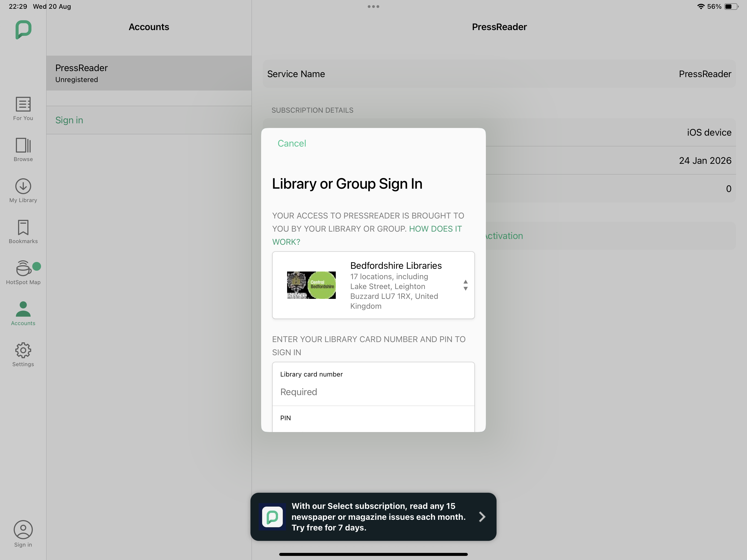
Task: Open the HotSpot Map icon
Action: pyautogui.click(x=23, y=269)
